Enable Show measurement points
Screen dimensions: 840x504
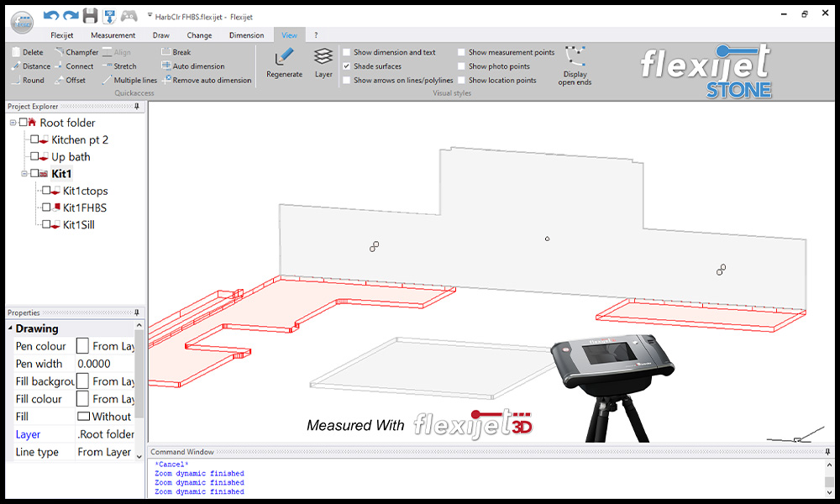[x=461, y=52]
